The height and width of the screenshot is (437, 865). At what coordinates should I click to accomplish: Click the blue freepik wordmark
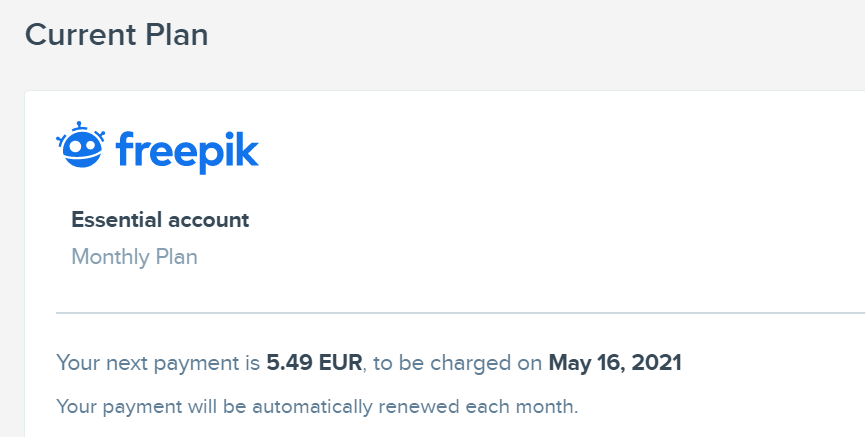click(187, 151)
